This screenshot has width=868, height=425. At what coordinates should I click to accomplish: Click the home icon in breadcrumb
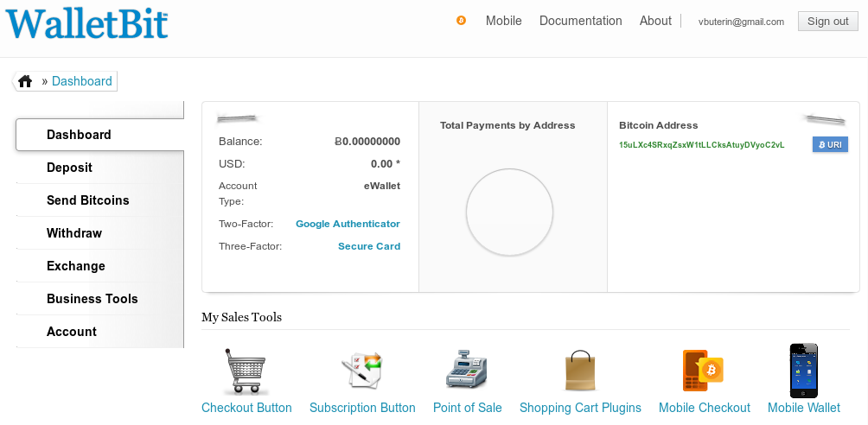coord(25,81)
